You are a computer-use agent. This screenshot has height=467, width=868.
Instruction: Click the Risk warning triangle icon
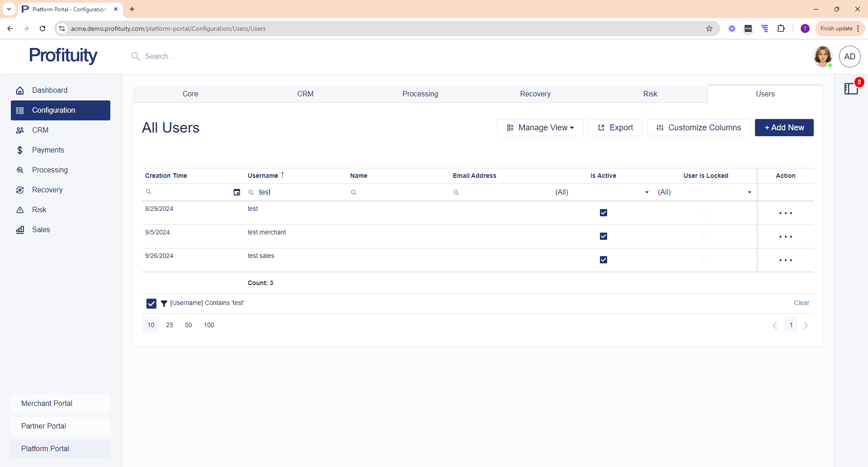(20, 210)
